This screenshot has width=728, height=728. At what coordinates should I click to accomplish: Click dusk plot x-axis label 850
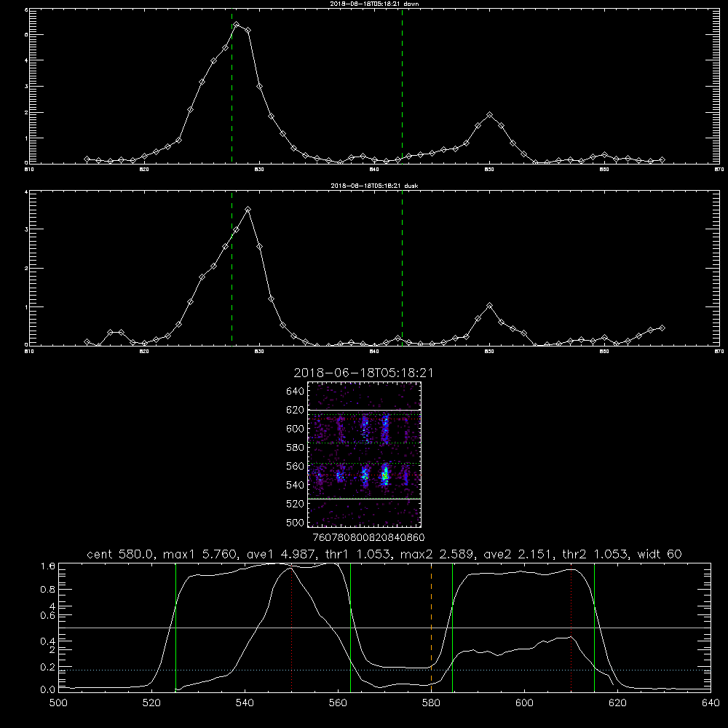pyautogui.click(x=489, y=352)
